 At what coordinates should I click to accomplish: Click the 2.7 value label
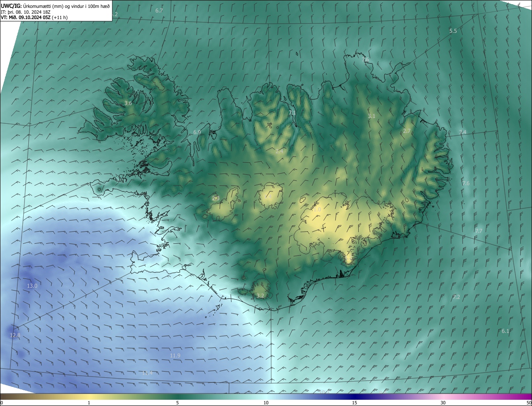(407, 131)
